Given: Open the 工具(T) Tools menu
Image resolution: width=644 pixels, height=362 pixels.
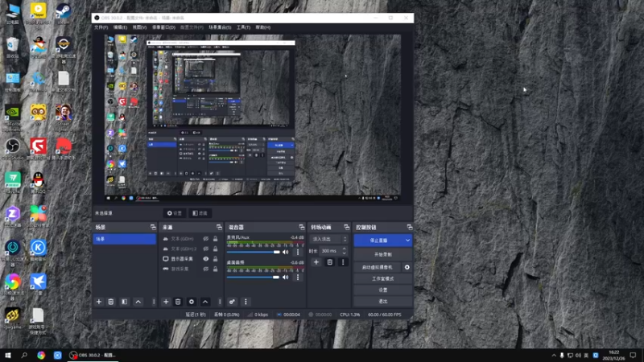Looking at the screenshot, I should [243, 27].
